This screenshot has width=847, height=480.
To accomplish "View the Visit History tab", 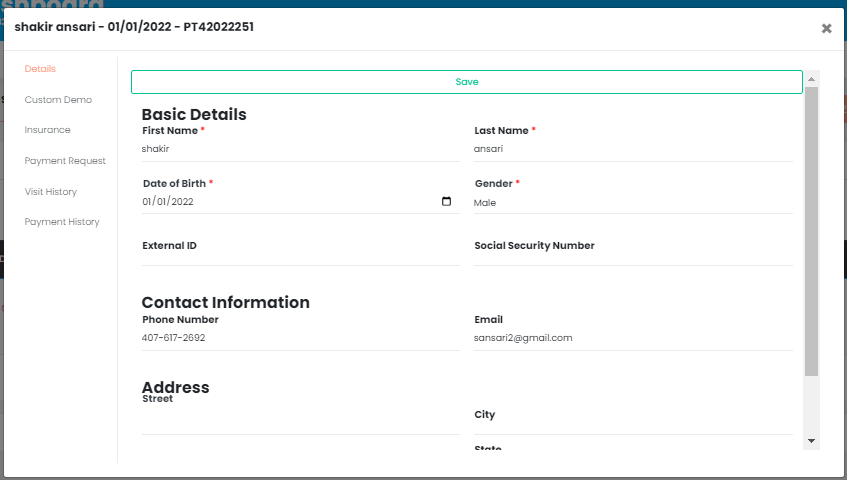I will tap(50, 192).
